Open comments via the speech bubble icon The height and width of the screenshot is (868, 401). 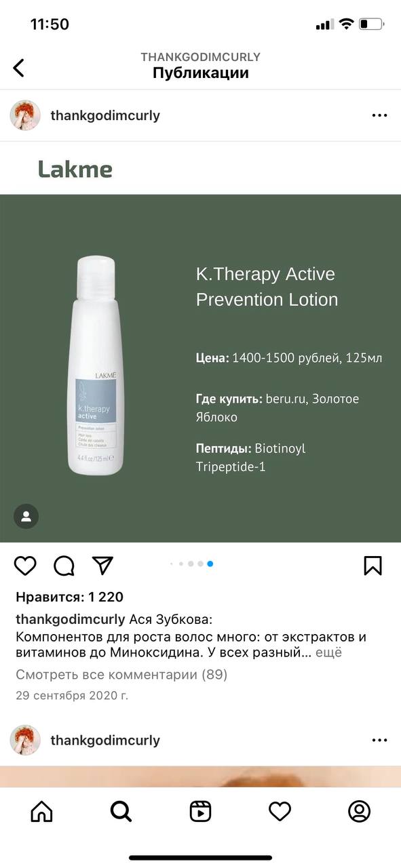tap(64, 566)
